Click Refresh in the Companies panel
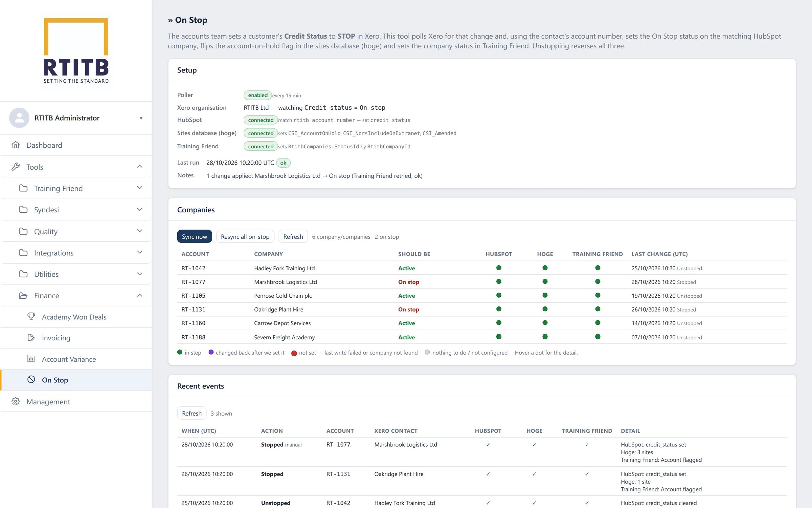The width and height of the screenshot is (812, 508). [293, 236]
